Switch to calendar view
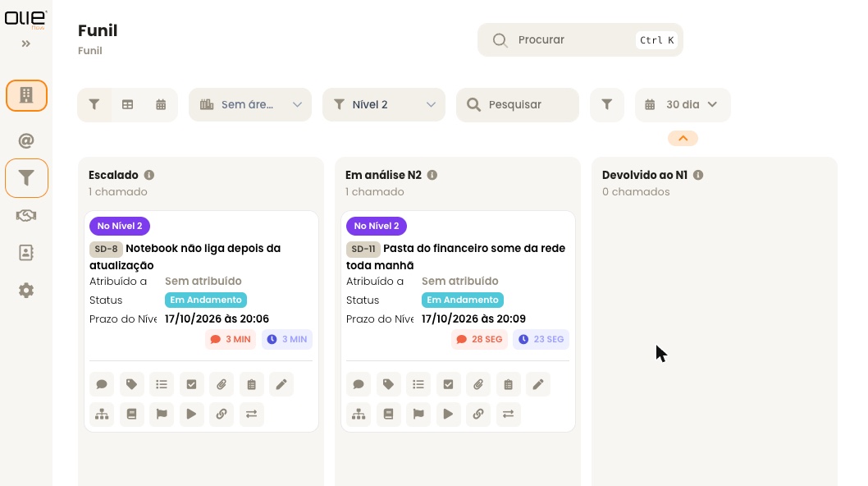Image resolution: width=868 pixels, height=486 pixels. [x=161, y=105]
